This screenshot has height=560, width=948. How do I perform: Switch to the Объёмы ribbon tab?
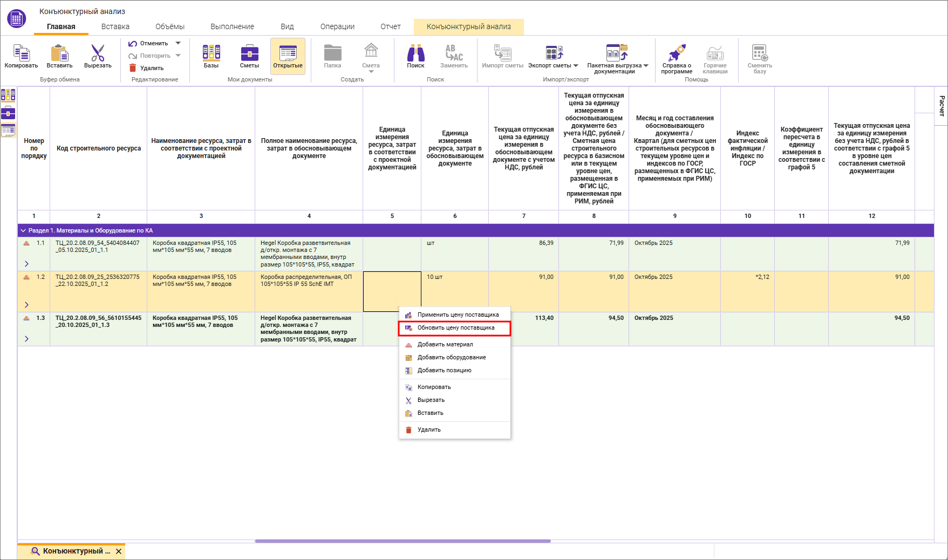pyautogui.click(x=169, y=26)
